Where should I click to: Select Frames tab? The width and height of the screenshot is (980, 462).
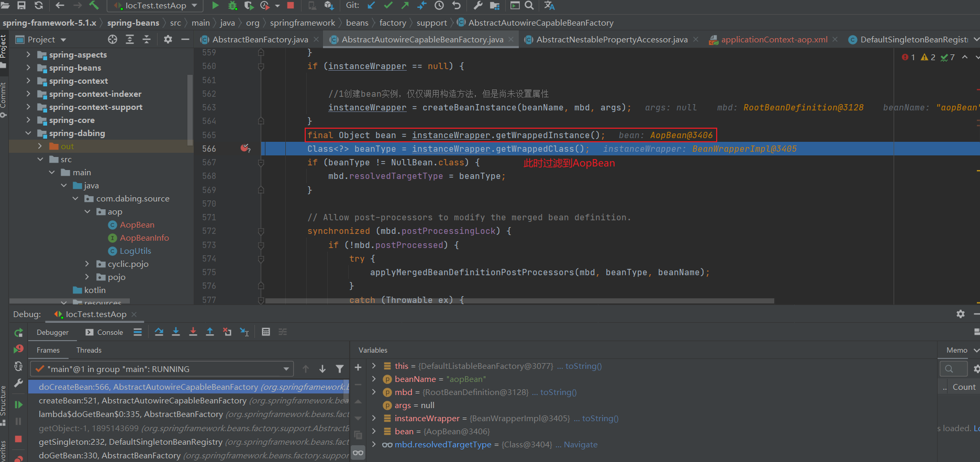48,350
